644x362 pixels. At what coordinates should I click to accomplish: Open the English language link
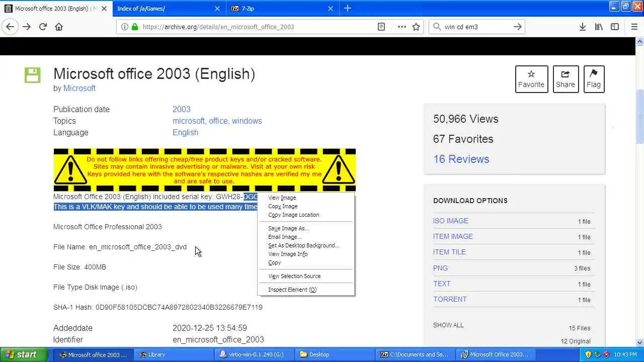tap(185, 132)
